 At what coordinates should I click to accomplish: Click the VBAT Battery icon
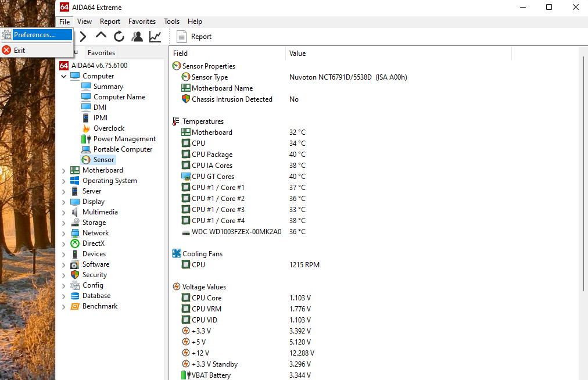186,375
